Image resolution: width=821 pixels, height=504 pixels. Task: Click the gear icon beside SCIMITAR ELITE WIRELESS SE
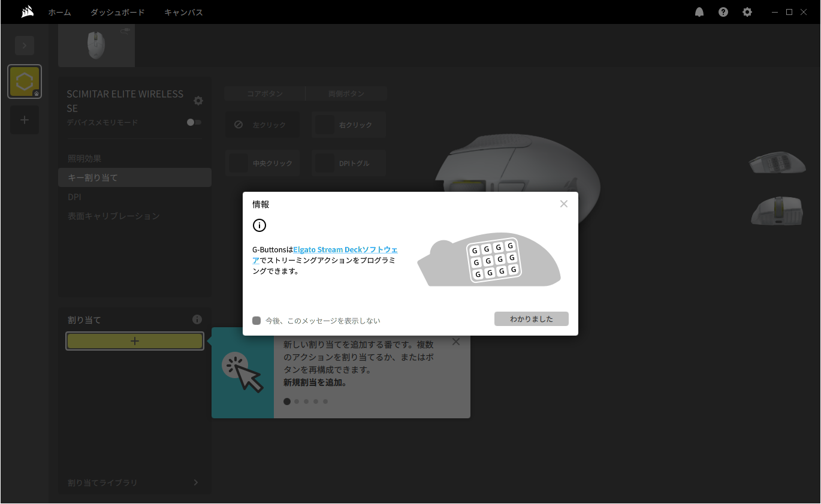198,101
